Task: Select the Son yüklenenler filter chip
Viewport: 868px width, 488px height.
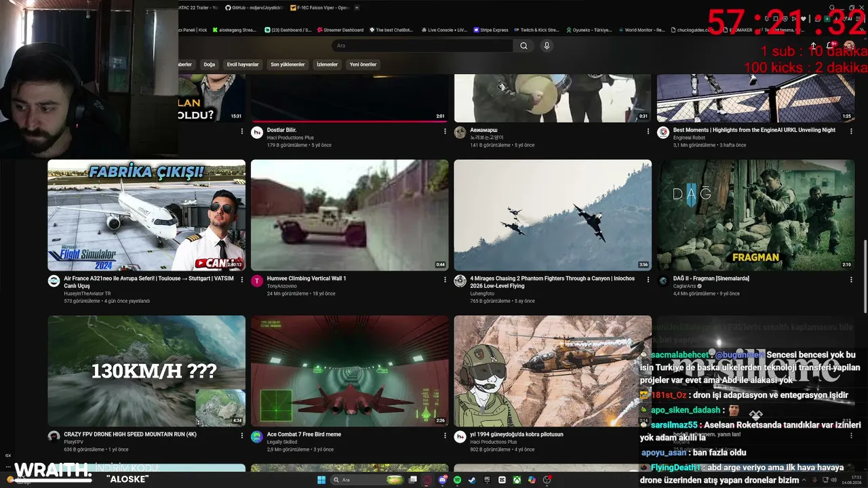Action: [x=288, y=64]
